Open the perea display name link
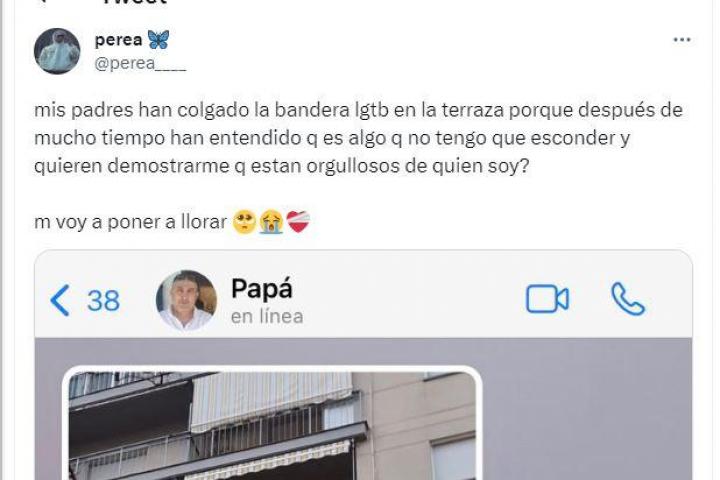720x480 pixels. (118, 40)
